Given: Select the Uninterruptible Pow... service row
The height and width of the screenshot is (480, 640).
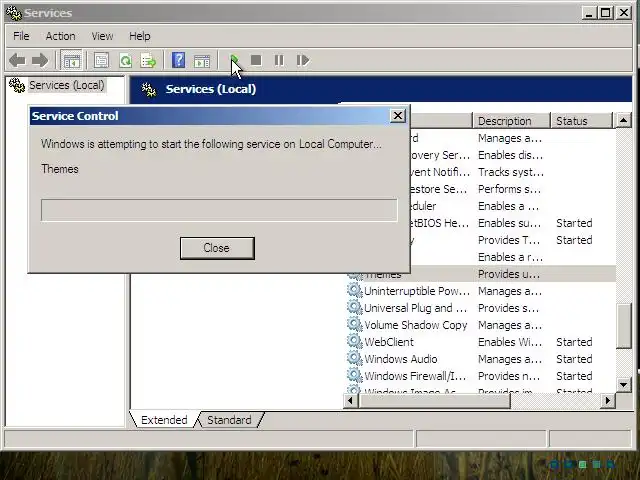Looking at the screenshot, I should tap(480, 291).
